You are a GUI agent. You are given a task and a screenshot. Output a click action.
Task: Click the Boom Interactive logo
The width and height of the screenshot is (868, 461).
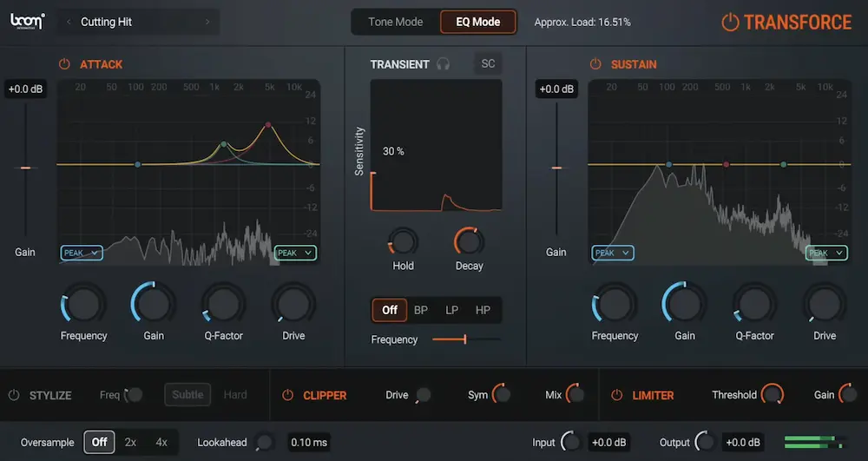28,22
